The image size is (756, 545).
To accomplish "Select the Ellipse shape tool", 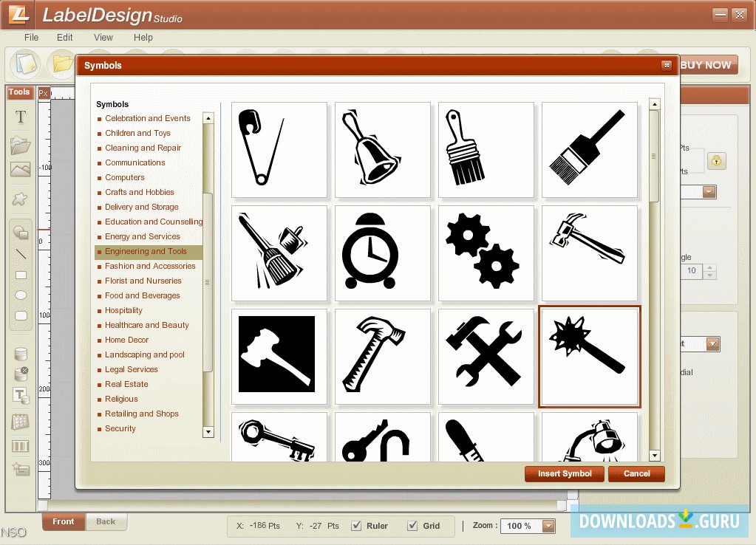I will tap(20, 295).
